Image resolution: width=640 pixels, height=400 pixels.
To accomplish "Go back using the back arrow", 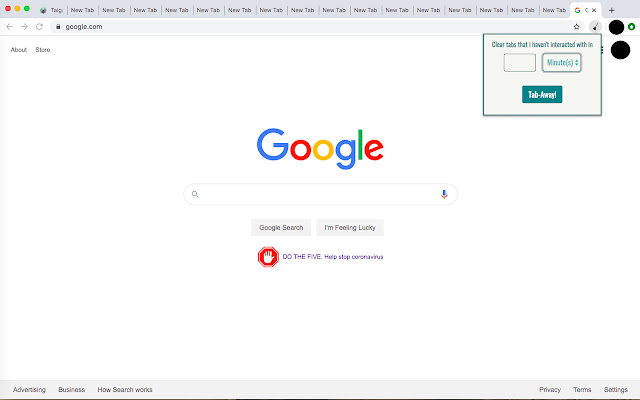I will click(9, 27).
